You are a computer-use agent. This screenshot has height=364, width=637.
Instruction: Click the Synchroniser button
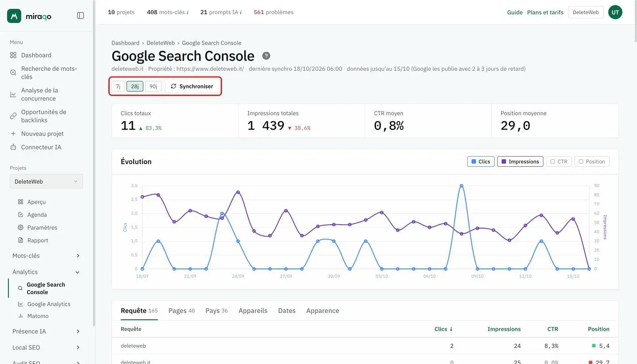click(x=192, y=86)
